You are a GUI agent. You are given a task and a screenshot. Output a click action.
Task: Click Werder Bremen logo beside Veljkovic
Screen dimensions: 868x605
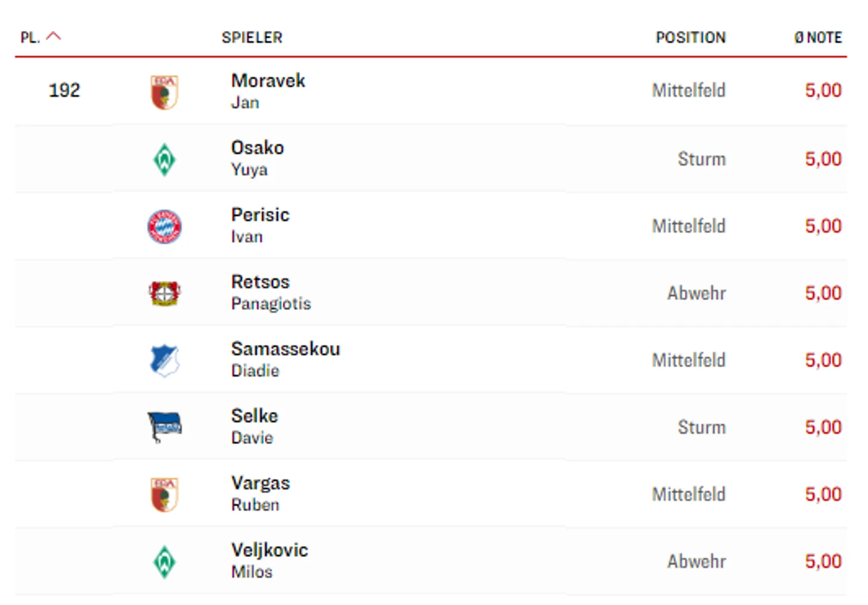coord(165,562)
